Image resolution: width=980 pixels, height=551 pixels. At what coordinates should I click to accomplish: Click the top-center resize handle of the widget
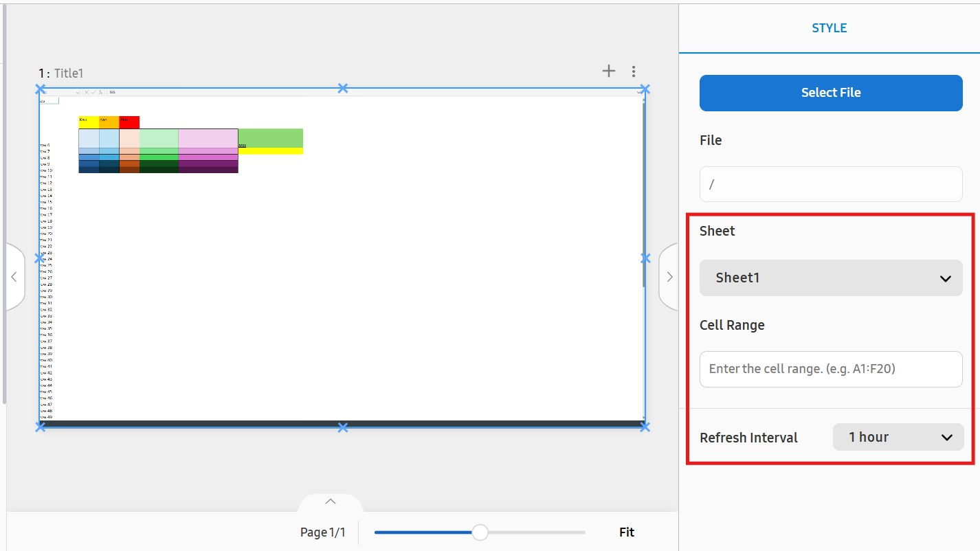[343, 89]
